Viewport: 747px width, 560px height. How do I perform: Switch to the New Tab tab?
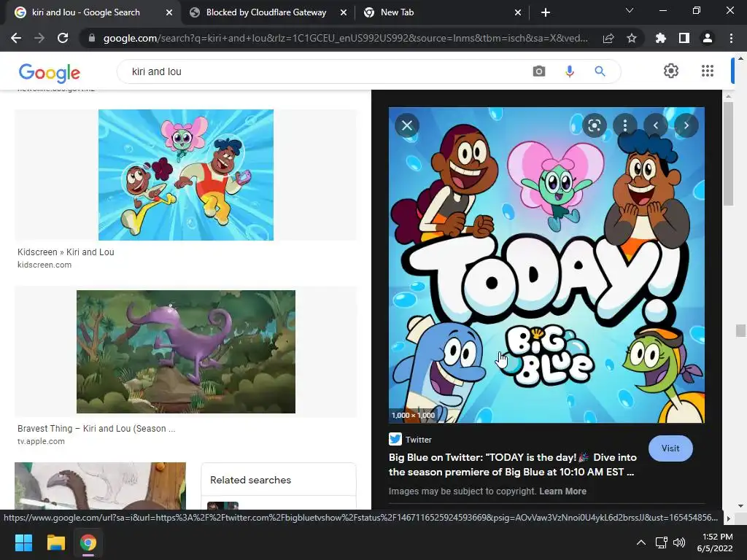(398, 12)
